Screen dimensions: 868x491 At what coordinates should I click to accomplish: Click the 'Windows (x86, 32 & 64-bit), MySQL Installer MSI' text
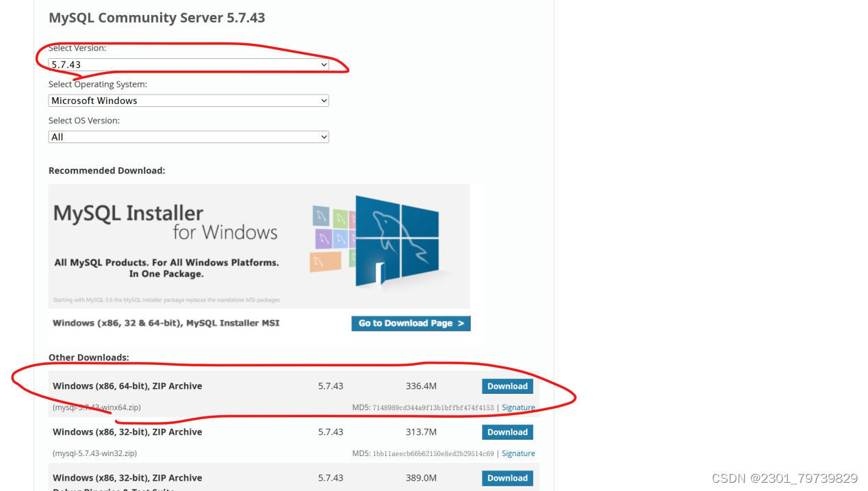[166, 323]
